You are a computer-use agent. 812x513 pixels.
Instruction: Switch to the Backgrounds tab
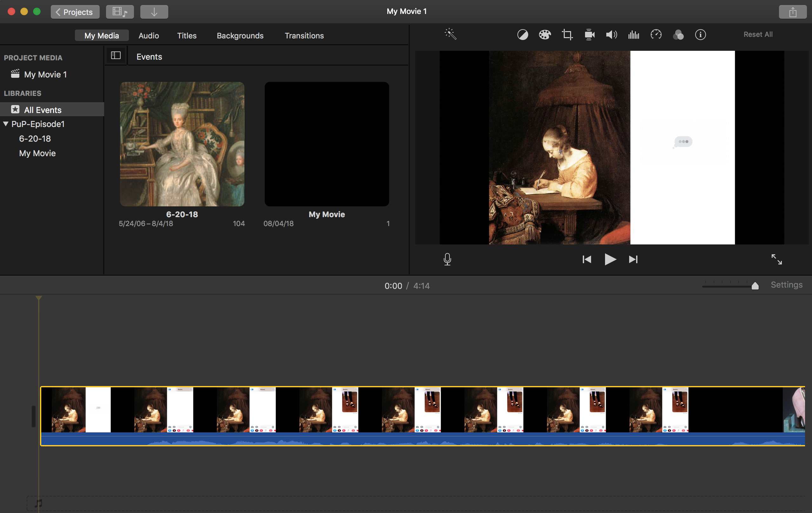click(240, 36)
